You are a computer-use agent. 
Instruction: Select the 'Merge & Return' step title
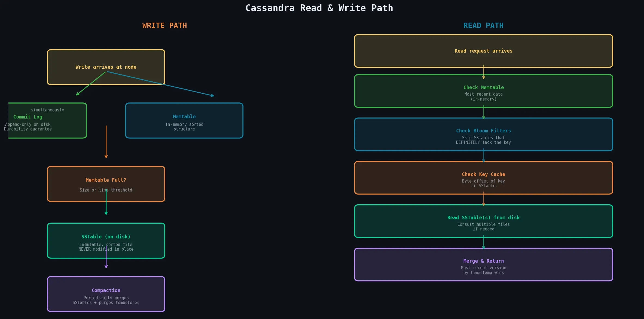483,261
